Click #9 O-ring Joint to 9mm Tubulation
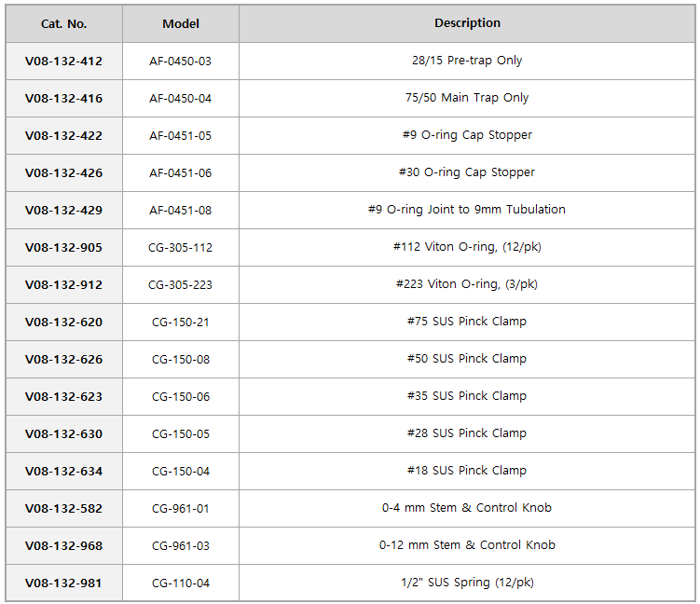Viewport: 700px width, 604px height. click(467, 210)
